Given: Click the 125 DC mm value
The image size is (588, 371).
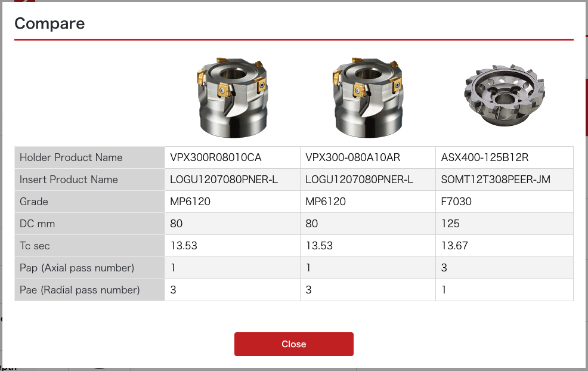Looking at the screenshot, I should 450,224.
